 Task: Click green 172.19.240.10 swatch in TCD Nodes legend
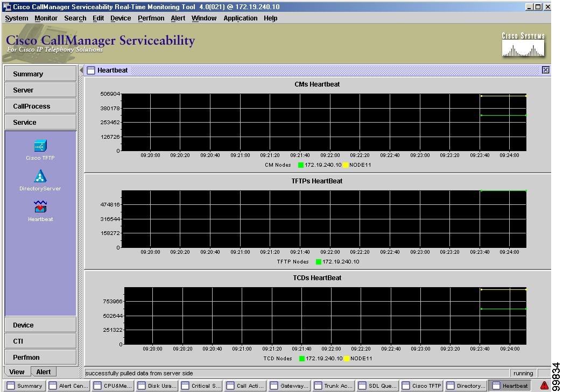[x=302, y=359]
